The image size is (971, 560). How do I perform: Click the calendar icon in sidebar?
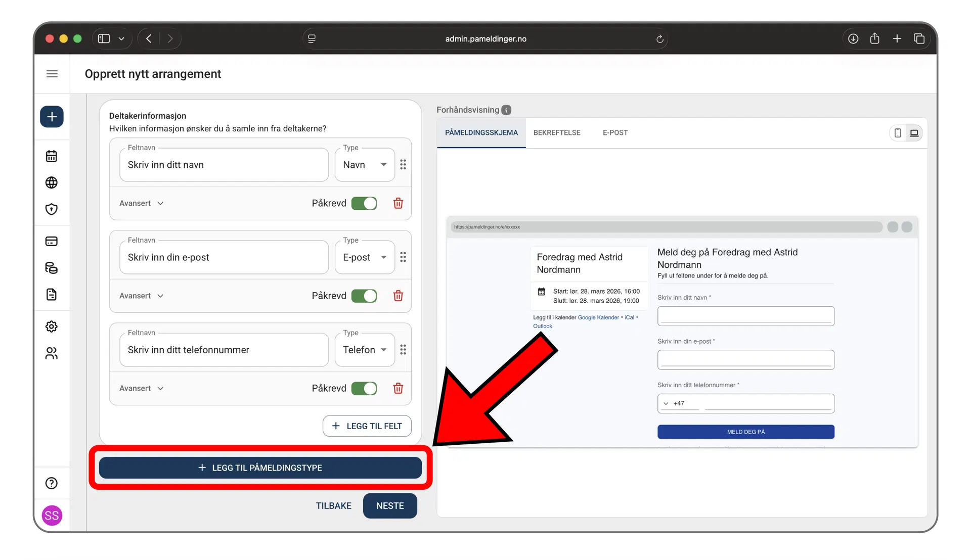click(52, 156)
